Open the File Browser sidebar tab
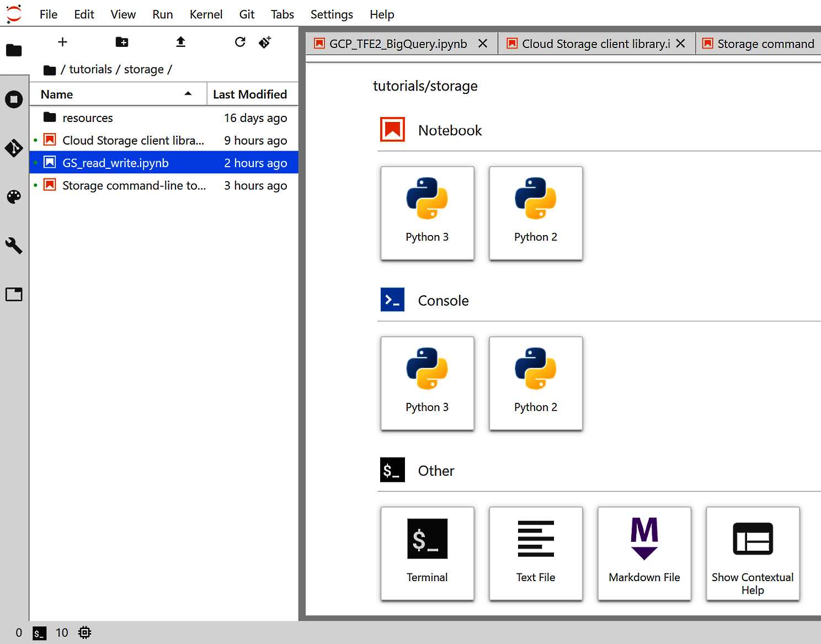The width and height of the screenshot is (821, 644). [14, 50]
